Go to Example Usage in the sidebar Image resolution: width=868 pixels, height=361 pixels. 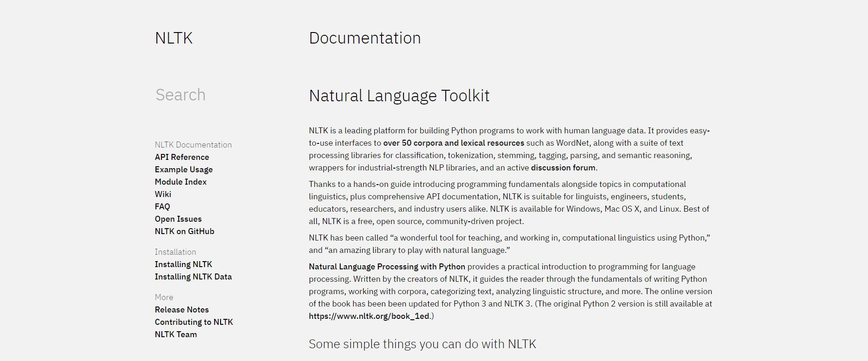(x=184, y=170)
